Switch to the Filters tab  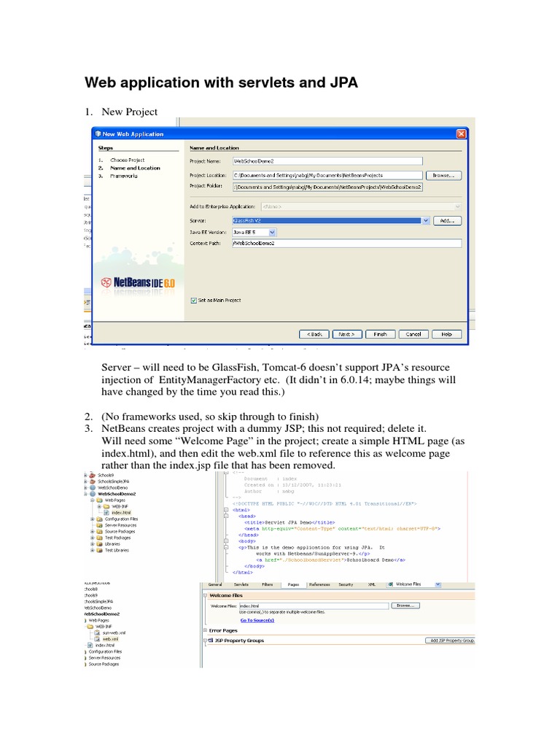pyautogui.click(x=267, y=584)
